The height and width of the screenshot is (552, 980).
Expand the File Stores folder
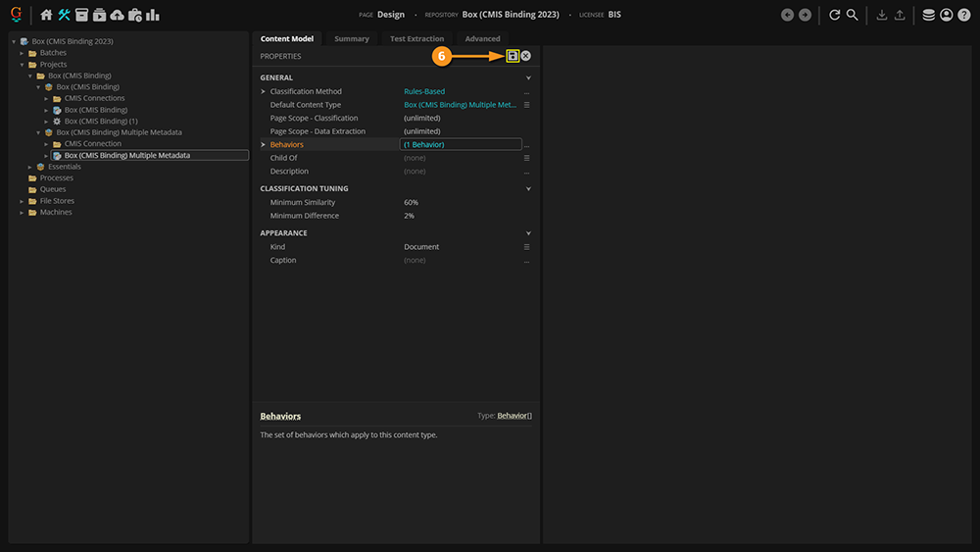coord(22,201)
